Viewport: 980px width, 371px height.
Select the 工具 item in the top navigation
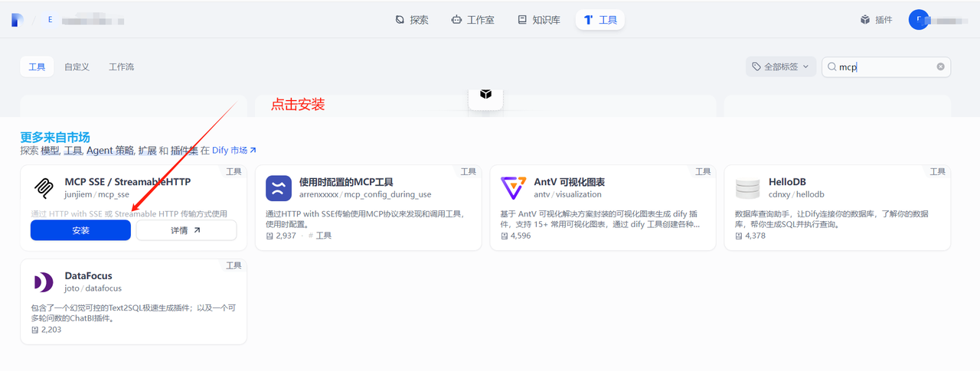pyautogui.click(x=600, y=20)
